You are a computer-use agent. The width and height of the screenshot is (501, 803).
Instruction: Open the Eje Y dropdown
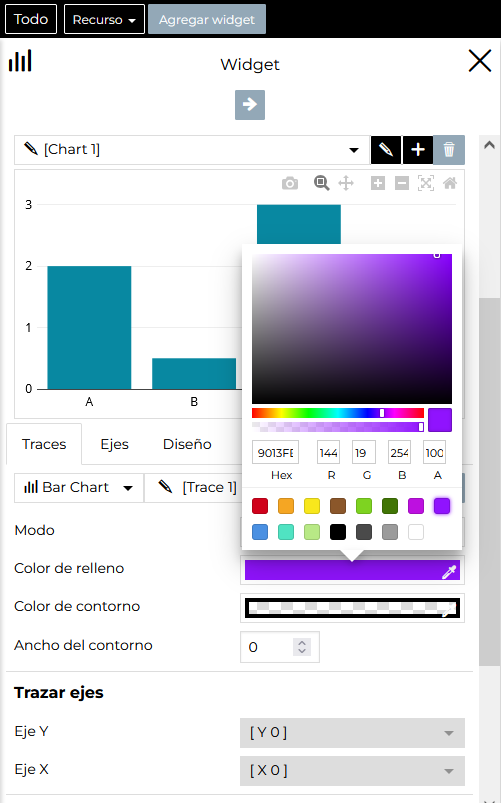click(352, 732)
